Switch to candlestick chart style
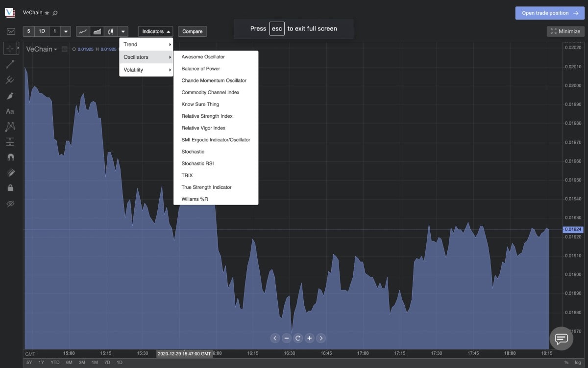The width and height of the screenshot is (588, 368). [x=111, y=31]
